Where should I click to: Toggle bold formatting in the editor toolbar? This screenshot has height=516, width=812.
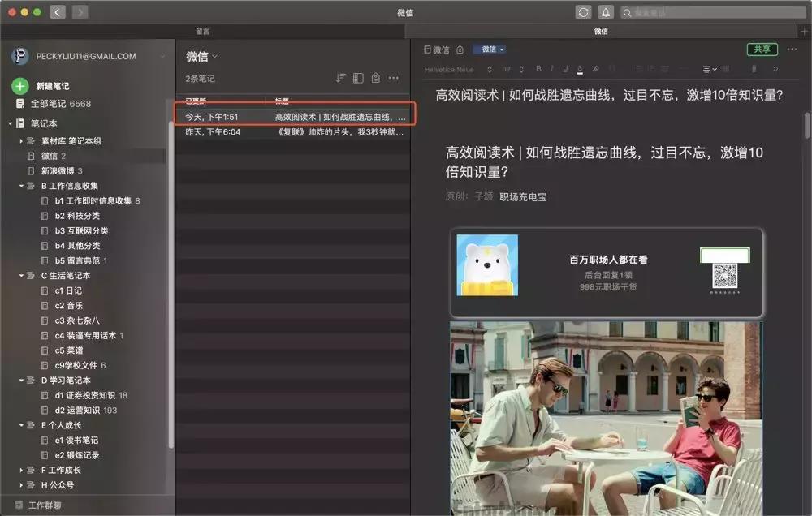point(538,69)
